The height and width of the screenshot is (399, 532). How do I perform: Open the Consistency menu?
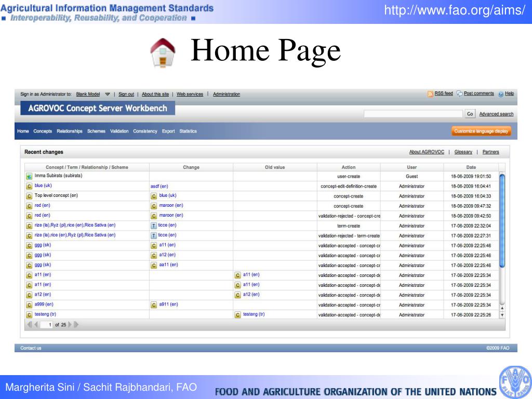[145, 131]
